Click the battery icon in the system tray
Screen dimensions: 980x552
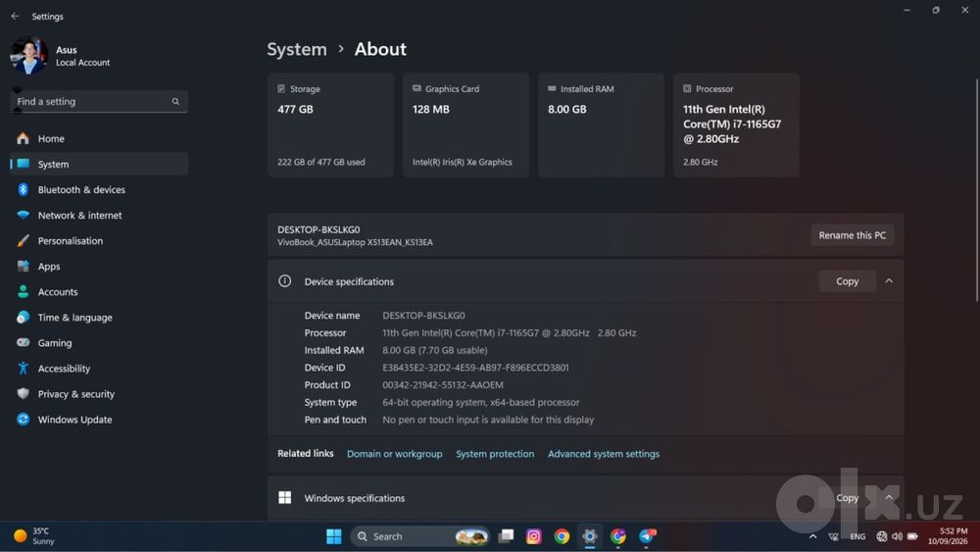(912, 536)
